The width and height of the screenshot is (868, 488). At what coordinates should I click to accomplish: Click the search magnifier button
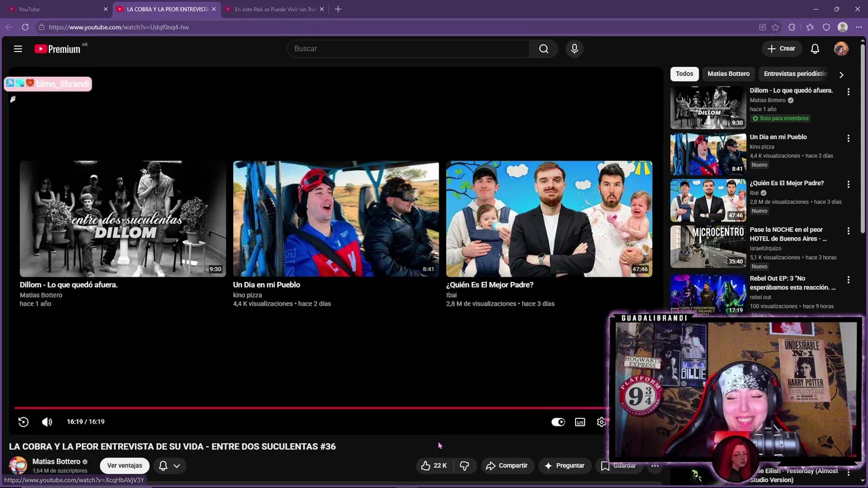tap(543, 49)
